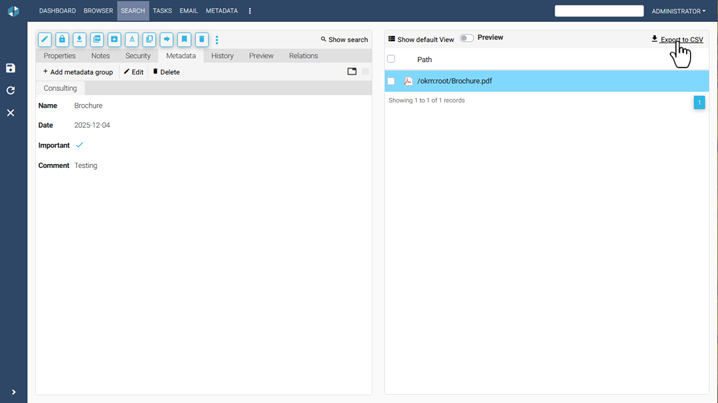Click the window layout icon in metadata bar
This screenshot has width=718, height=403.
click(x=352, y=71)
